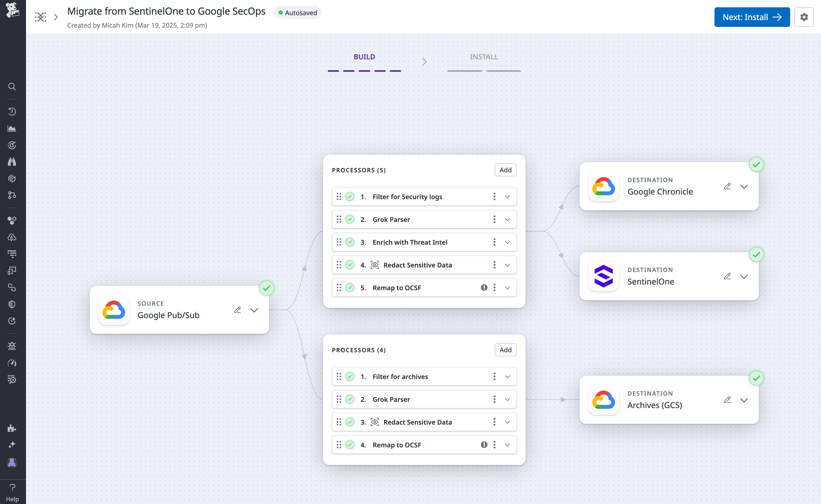
Task: Click the success check on the Google Pub/Sub source
Action: click(x=266, y=288)
